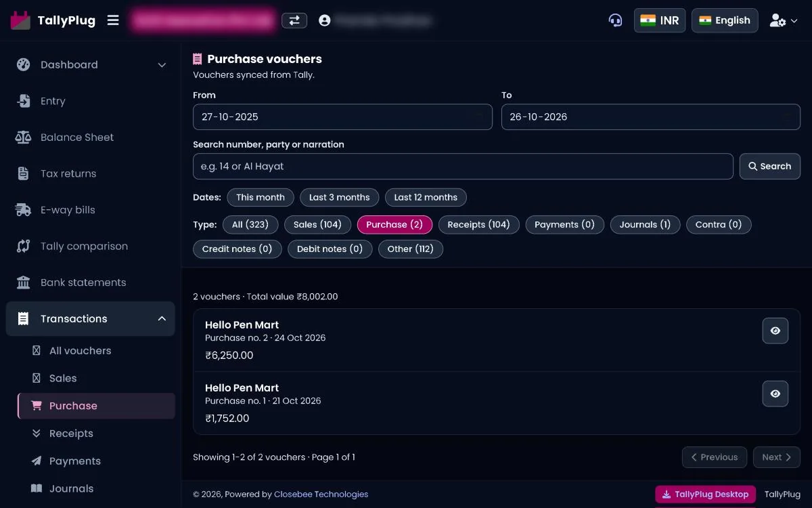Screen dimensions: 812x508
Task: Click "Purchase no. 2 · 24 Oct 2026" text
Action: (265, 338)
